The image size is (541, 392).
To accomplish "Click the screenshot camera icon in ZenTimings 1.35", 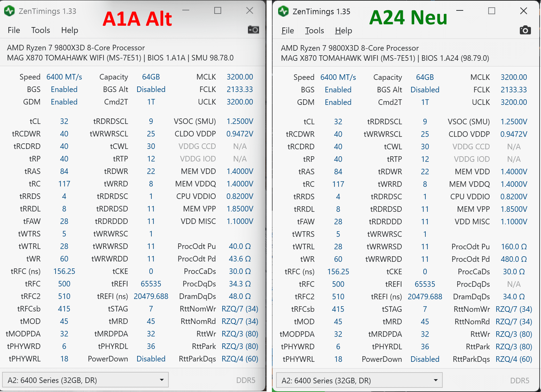I will (525, 30).
